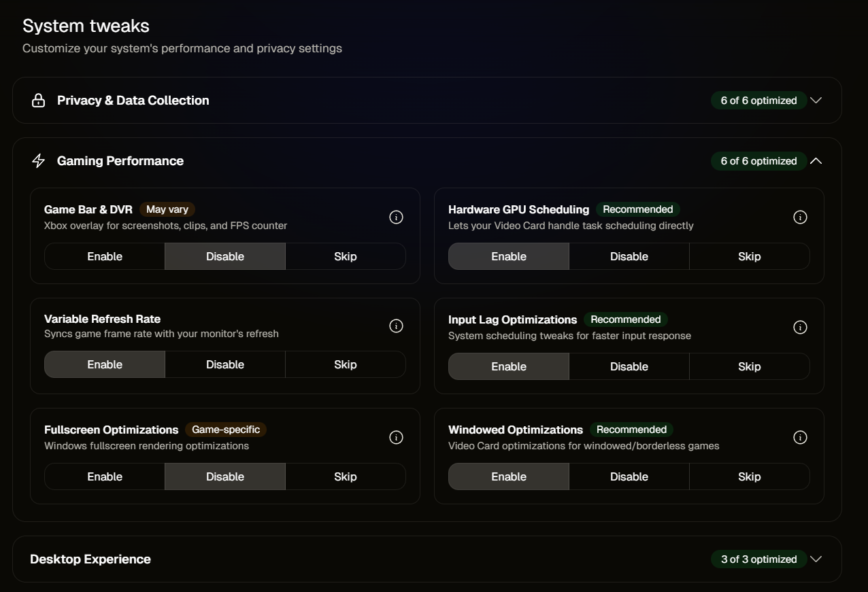Disable Windowed Optimizations
Screen dimensions: 868x592
pos(629,476)
